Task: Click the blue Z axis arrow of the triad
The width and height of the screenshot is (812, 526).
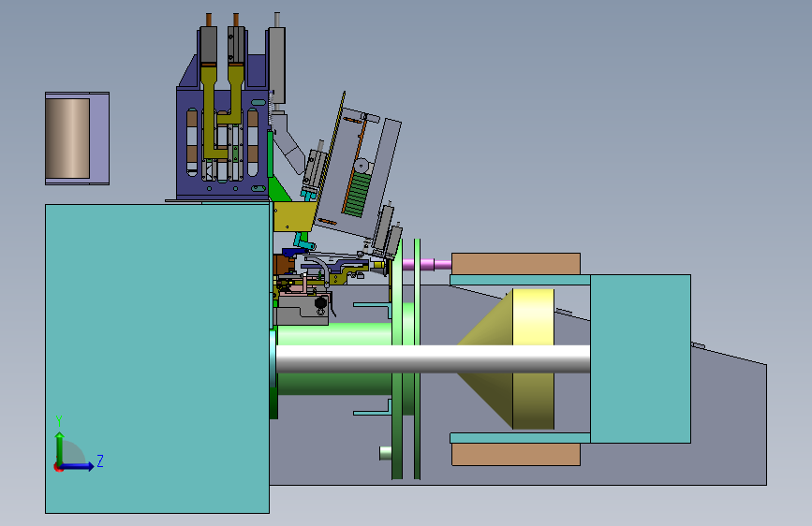Action: (79, 466)
